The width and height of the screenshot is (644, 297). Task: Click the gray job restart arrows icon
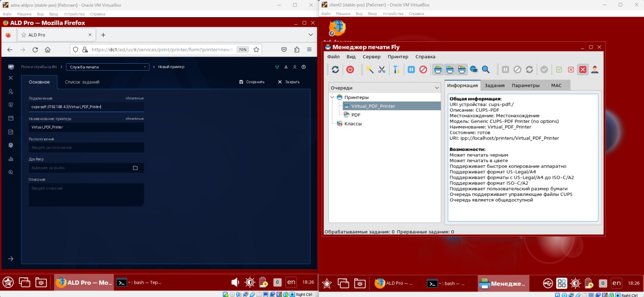pos(529,70)
